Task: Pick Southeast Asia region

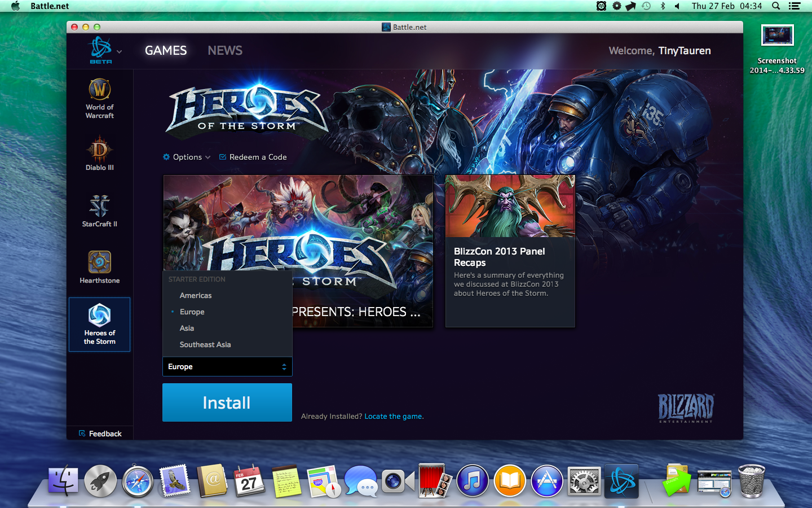Action: click(x=205, y=344)
